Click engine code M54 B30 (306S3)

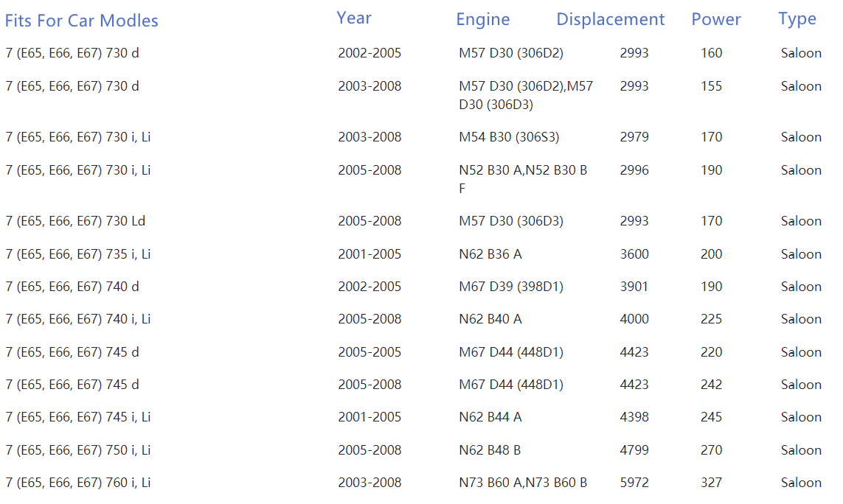click(x=509, y=137)
